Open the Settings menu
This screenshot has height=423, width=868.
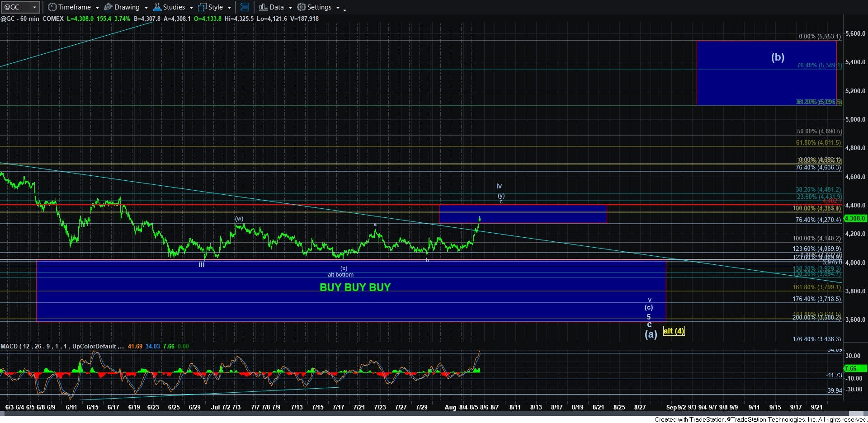coord(318,7)
